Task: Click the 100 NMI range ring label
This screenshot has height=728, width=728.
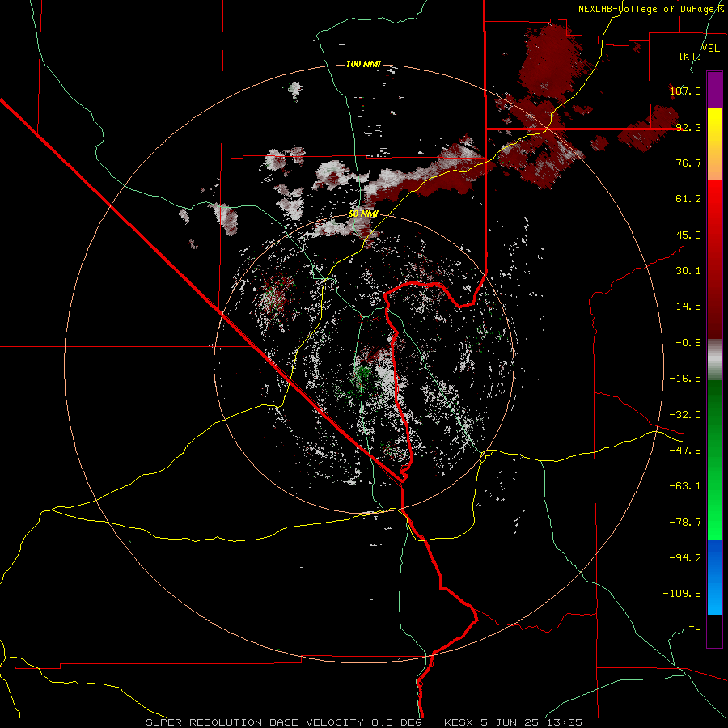Action: pyautogui.click(x=363, y=64)
